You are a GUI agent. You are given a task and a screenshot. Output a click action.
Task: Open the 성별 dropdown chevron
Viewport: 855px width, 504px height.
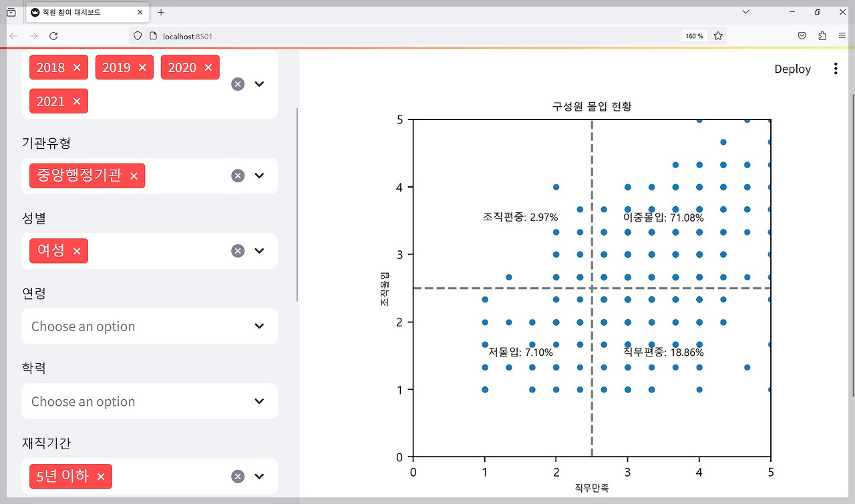point(260,251)
